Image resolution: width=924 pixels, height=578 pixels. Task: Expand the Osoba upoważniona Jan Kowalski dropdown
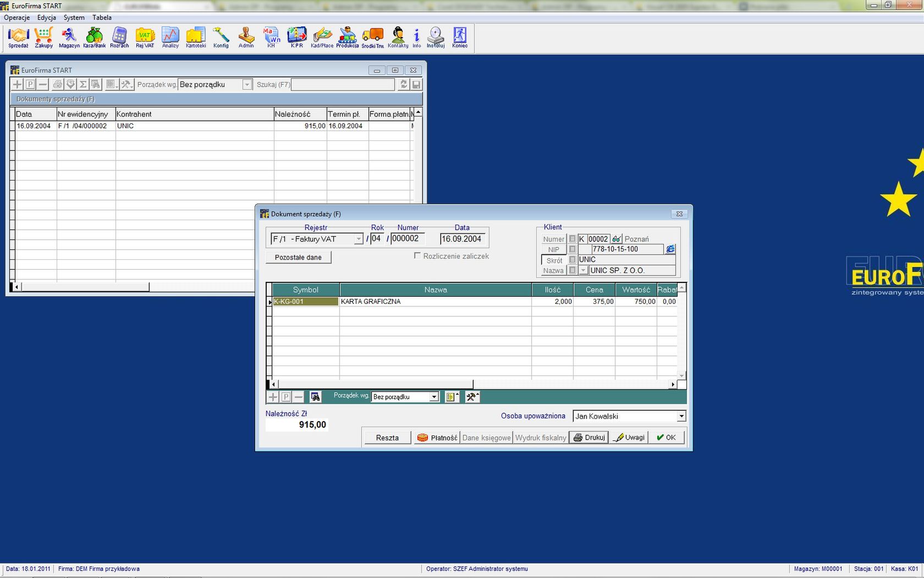point(681,416)
